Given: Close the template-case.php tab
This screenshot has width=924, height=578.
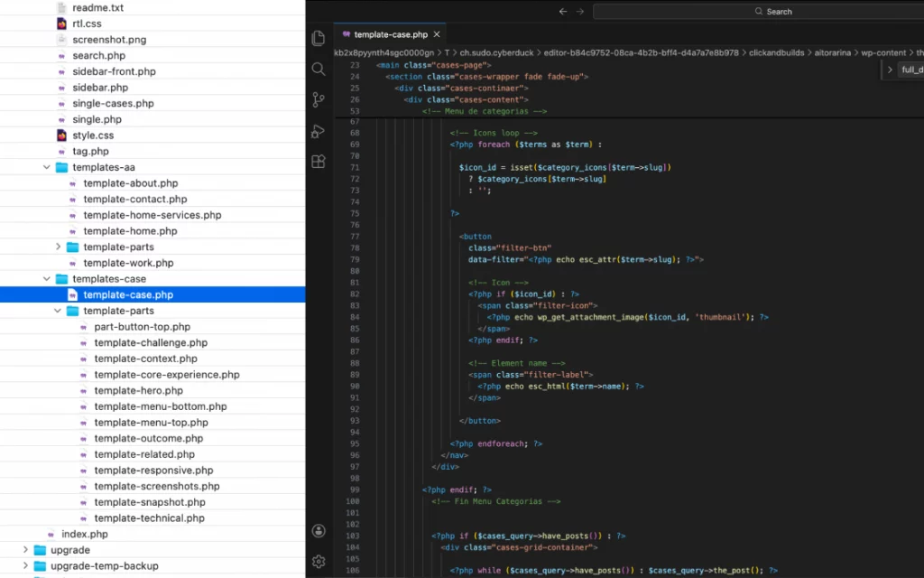Looking at the screenshot, I should [437, 34].
